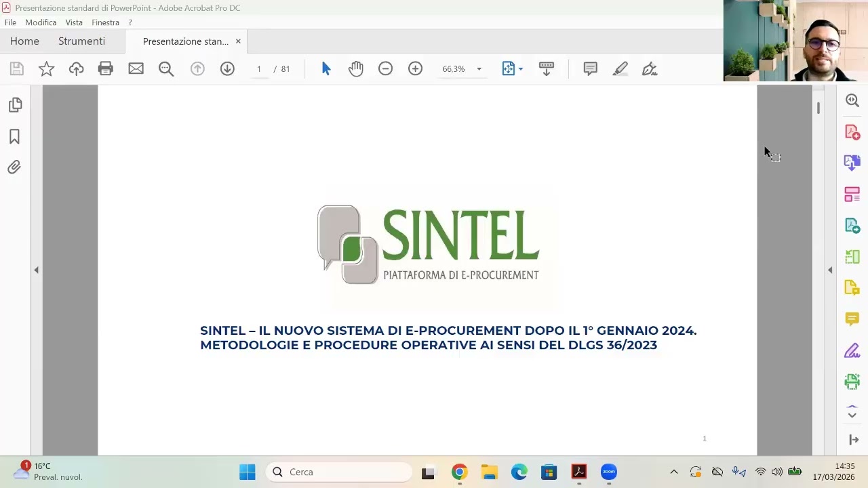Viewport: 868px width, 488px height.
Task: Open the Send for review tool
Action: tap(852, 226)
